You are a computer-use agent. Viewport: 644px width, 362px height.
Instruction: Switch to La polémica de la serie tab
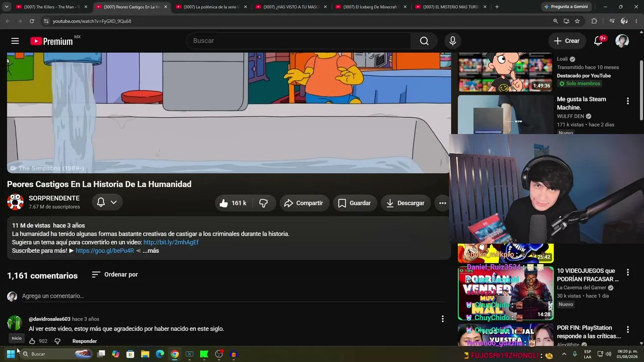[x=210, y=7]
